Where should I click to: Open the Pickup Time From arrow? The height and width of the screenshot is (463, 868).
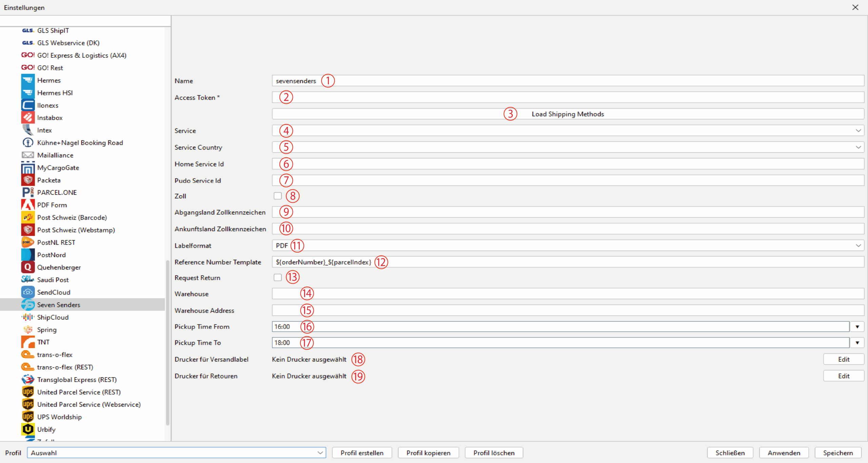point(857,327)
